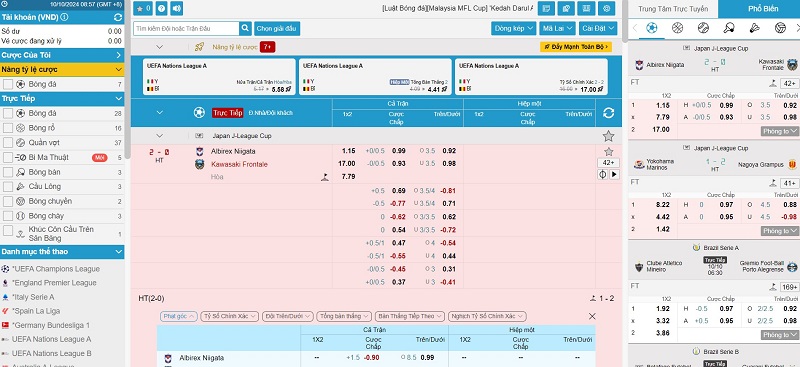Viewport: 800px width, 367px height.
Task: Tick the Bóng rổ checkbox
Action: pyautogui.click(x=8, y=128)
